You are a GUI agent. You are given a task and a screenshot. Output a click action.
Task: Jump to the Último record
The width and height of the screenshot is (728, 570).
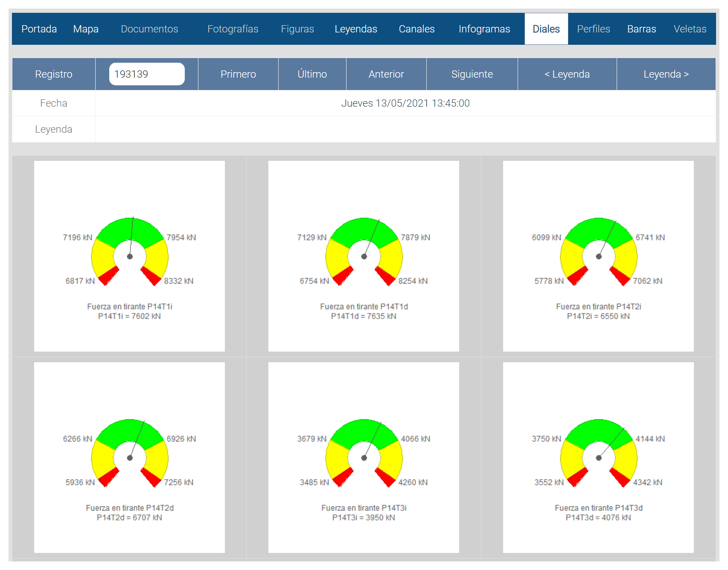click(312, 74)
